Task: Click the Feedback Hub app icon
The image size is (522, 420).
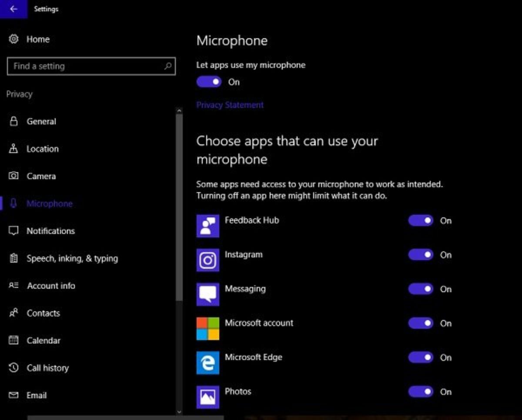Action: pyautogui.click(x=208, y=226)
